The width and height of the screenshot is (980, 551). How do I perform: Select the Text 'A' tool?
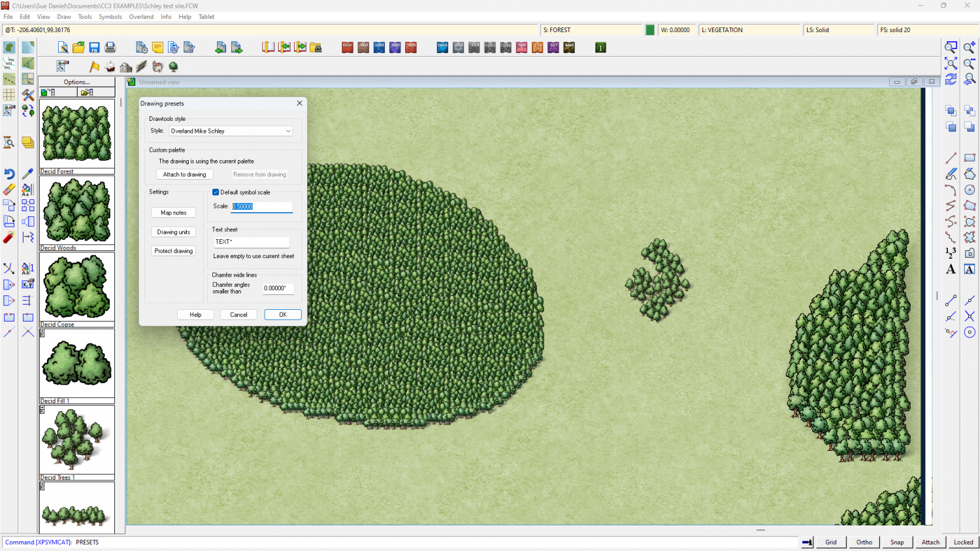pyautogui.click(x=951, y=269)
